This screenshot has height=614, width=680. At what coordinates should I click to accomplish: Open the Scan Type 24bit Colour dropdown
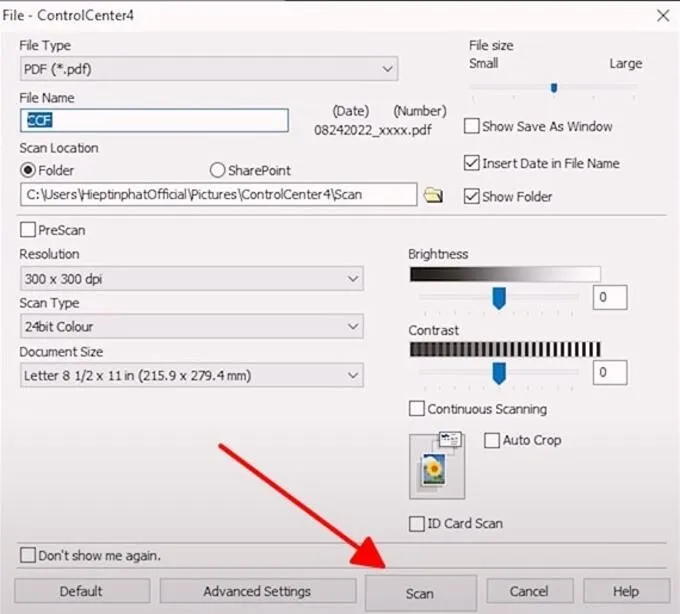[192, 326]
